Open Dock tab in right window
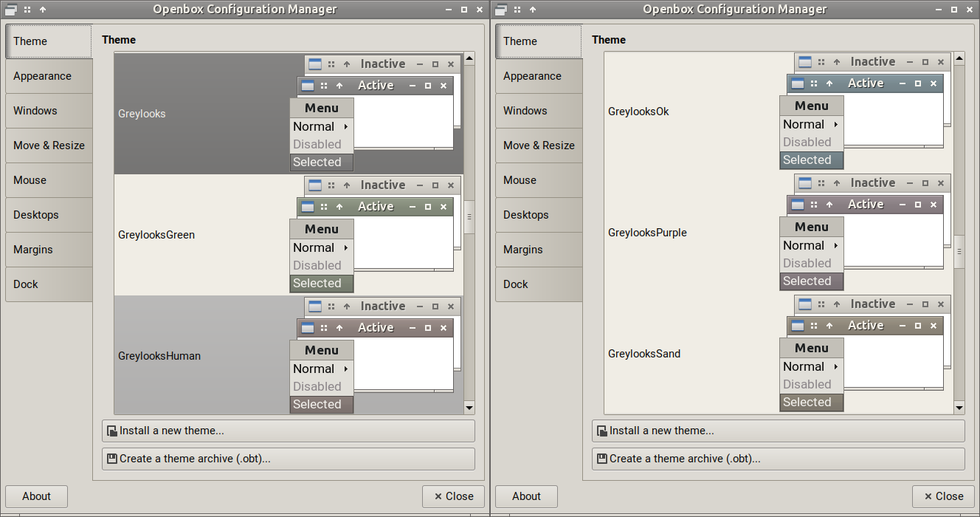Viewport: 980px width, 517px height. point(539,284)
